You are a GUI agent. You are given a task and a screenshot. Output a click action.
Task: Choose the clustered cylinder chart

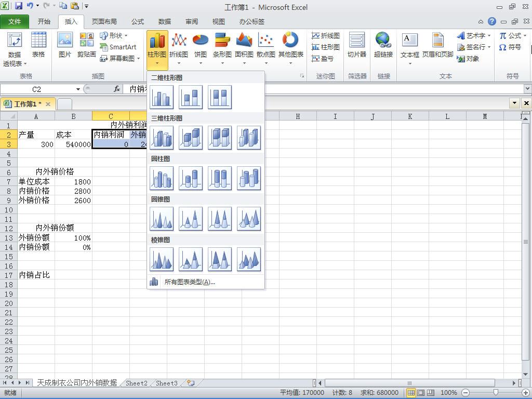(162, 178)
